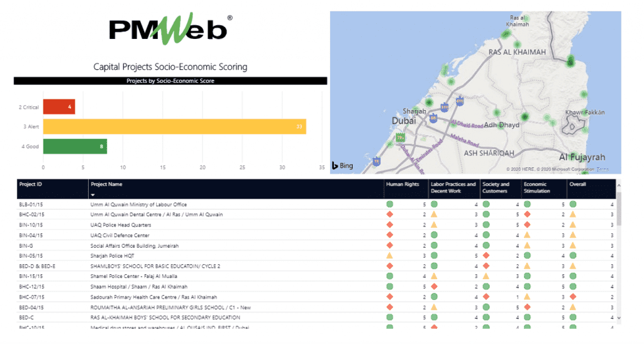Open the Terms link on the map

pos(602,169)
